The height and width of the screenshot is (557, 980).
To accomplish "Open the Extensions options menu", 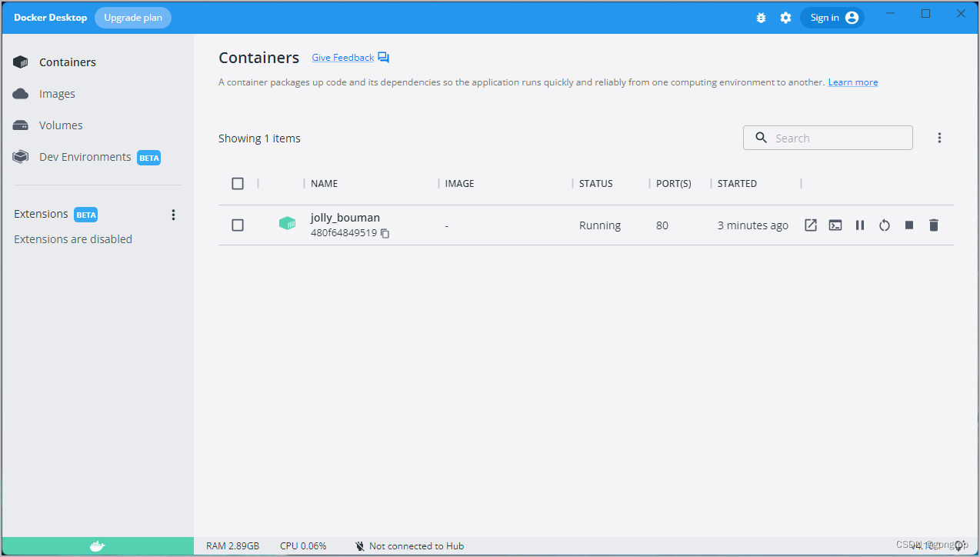I will tap(173, 215).
